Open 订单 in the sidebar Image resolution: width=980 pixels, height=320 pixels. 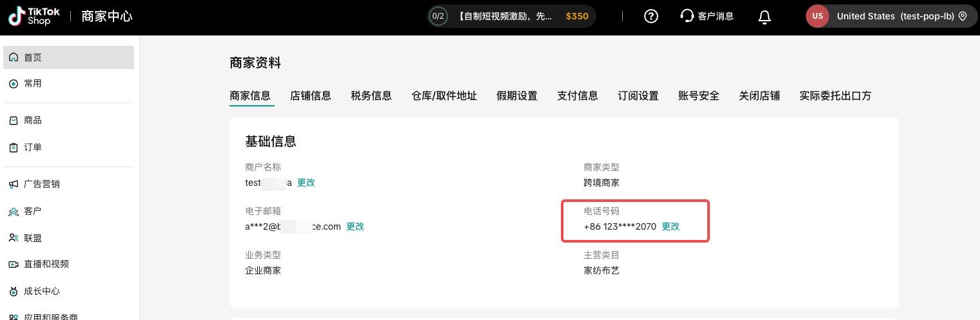click(33, 147)
